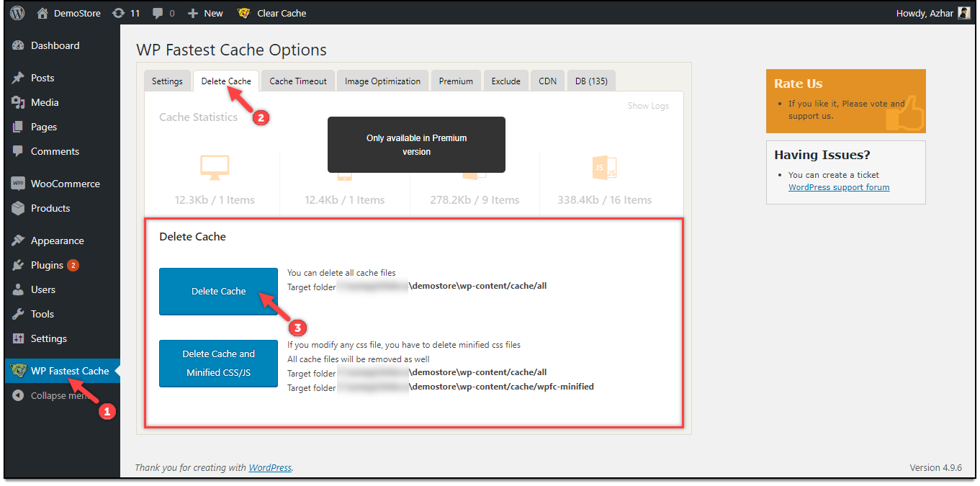This screenshot has width=980, height=486.
Task: Click the WordPress logo icon in admin bar
Action: 17,13
